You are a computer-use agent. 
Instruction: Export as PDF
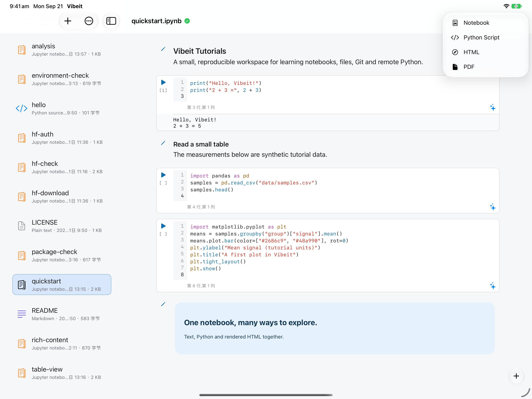[485, 67]
